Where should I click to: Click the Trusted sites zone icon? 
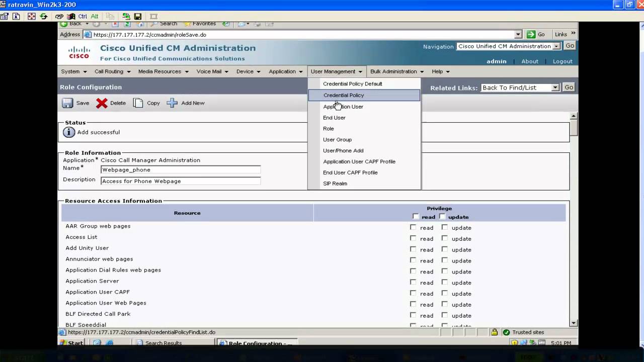pyautogui.click(x=507, y=332)
